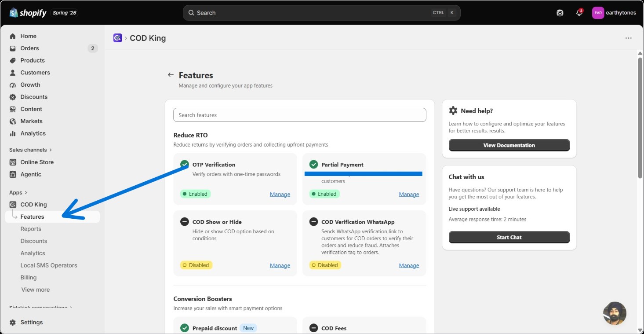
Task: Click the Orders count badge
Action: (x=92, y=48)
